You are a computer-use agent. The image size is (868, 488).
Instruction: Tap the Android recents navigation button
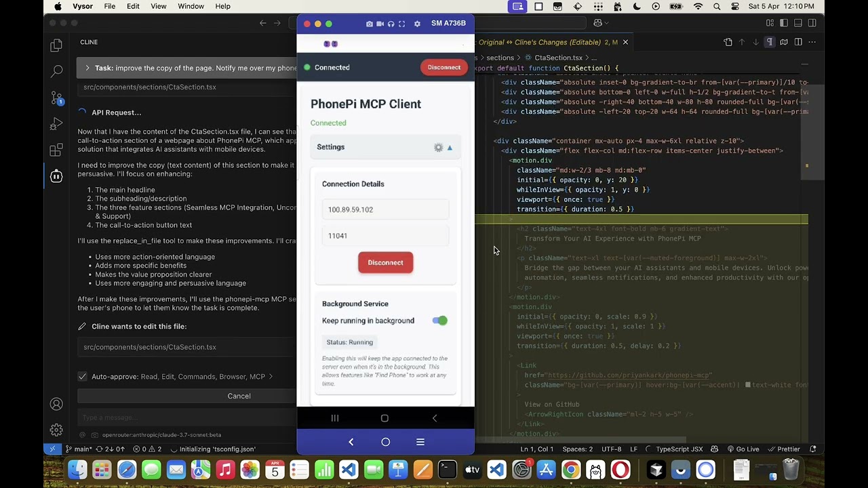(x=335, y=418)
